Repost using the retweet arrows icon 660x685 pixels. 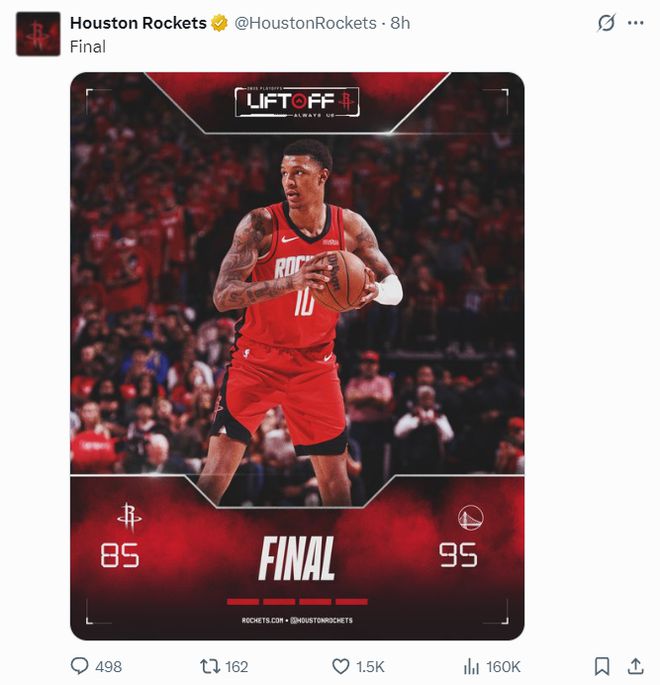coord(209,667)
